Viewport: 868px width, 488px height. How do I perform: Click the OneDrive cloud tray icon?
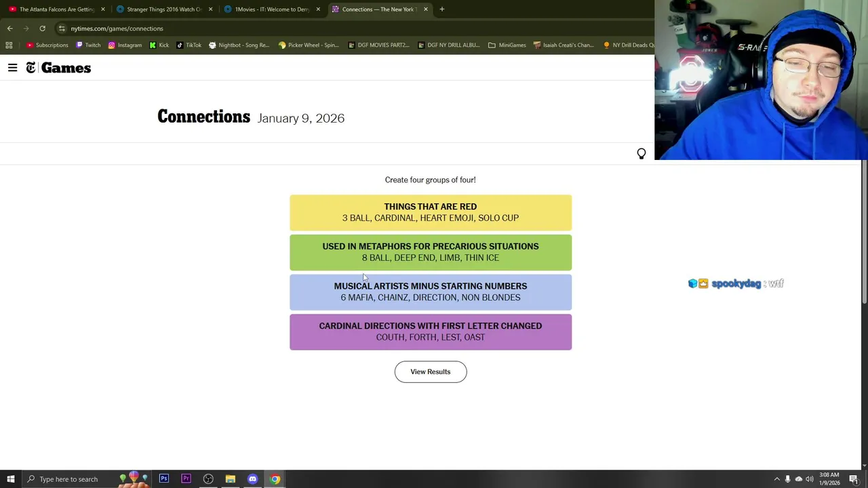(x=798, y=479)
